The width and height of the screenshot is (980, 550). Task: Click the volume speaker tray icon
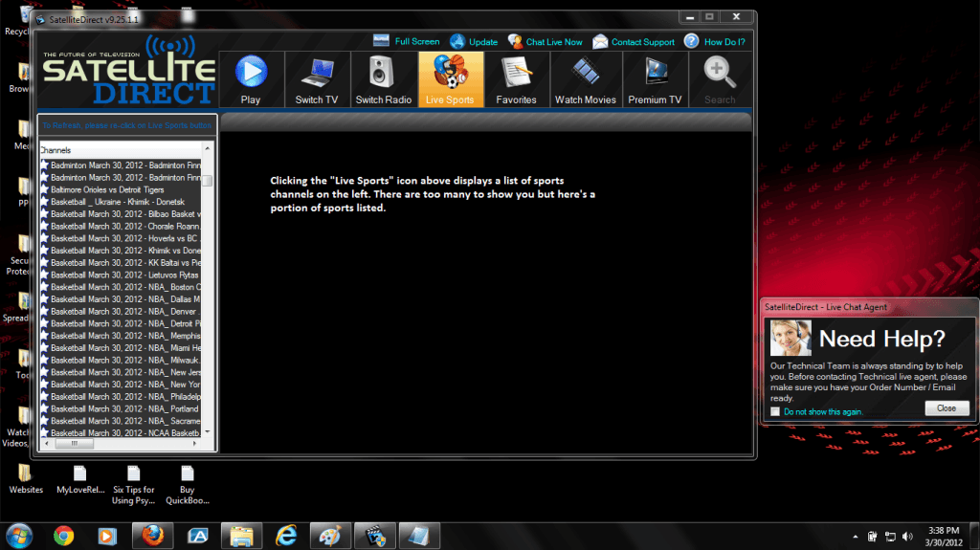pyautogui.click(x=907, y=537)
